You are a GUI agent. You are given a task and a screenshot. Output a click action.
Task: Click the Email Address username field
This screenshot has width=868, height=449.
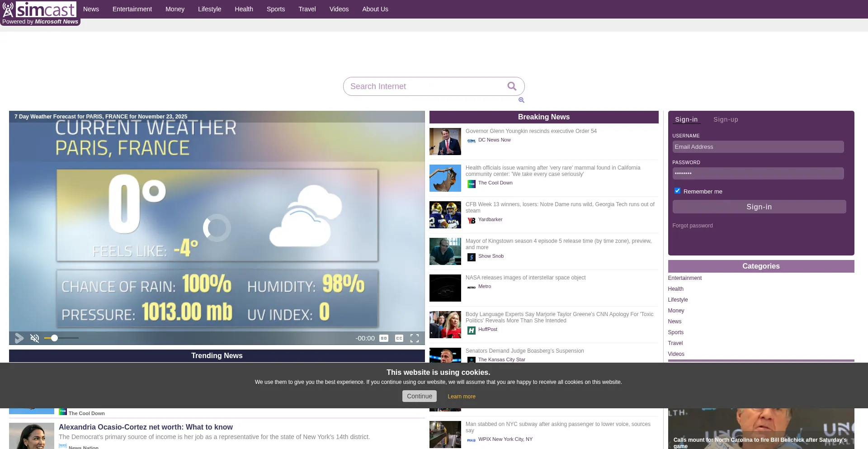tap(758, 147)
